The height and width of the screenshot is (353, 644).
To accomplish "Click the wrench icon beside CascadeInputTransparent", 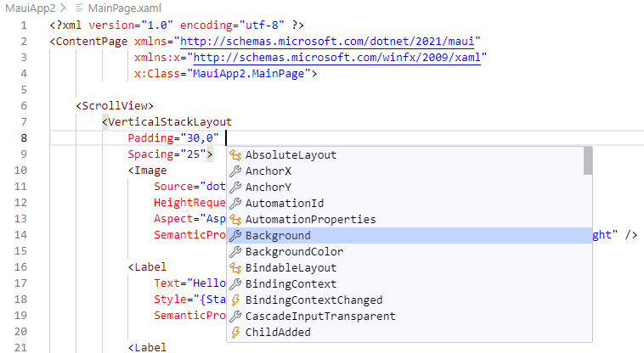I will point(235,317).
